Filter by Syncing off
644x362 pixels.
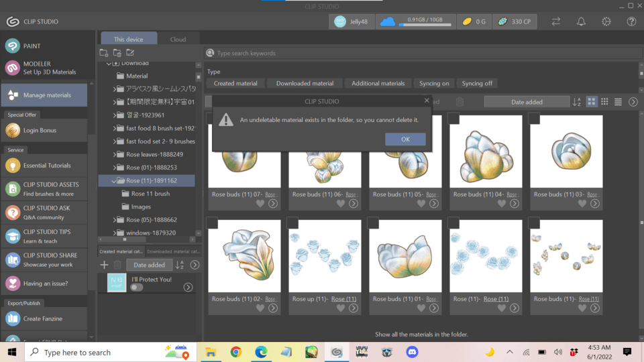pos(477,83)
